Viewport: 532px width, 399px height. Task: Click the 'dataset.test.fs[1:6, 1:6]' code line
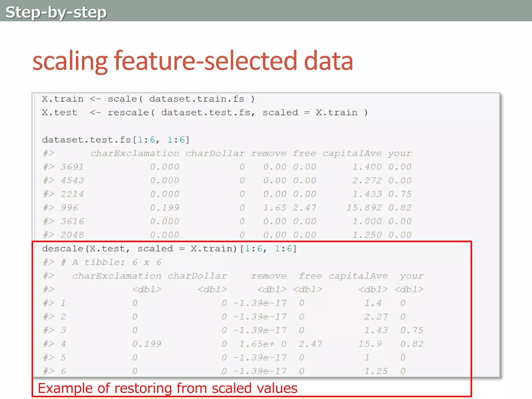[116, 140]
